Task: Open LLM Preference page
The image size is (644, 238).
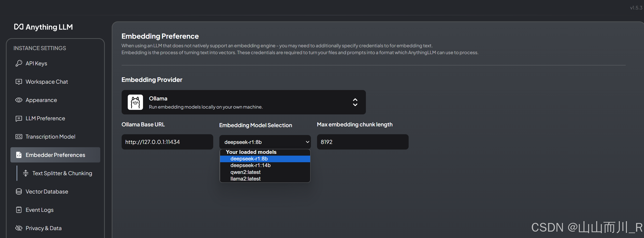Action: [55, 118]
